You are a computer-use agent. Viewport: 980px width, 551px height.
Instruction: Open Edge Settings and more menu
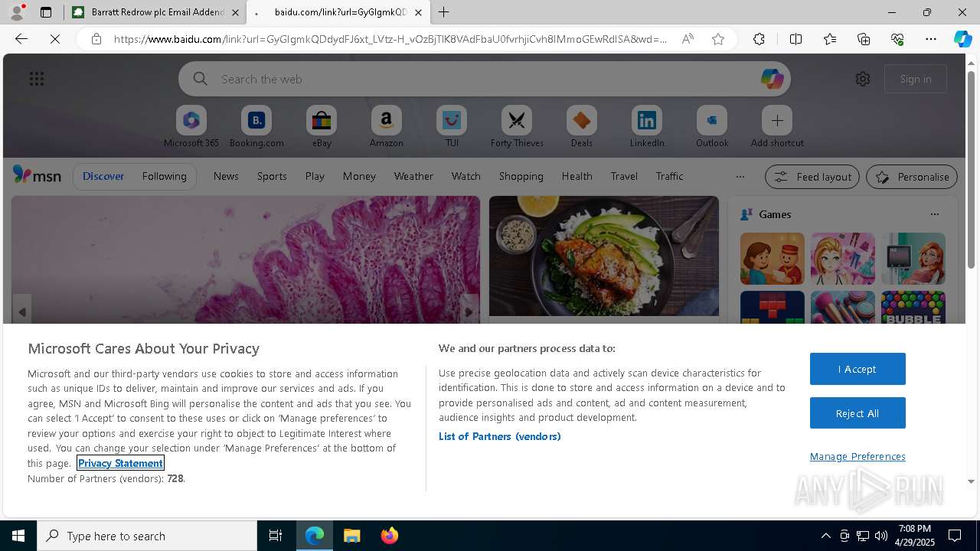(931, 39)
